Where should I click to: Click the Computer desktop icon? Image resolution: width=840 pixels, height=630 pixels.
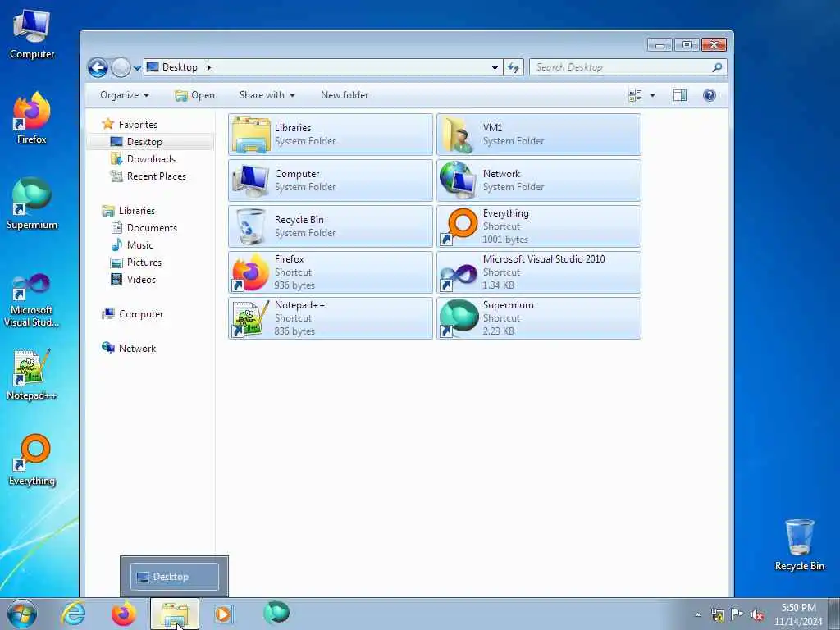[32, 34]
